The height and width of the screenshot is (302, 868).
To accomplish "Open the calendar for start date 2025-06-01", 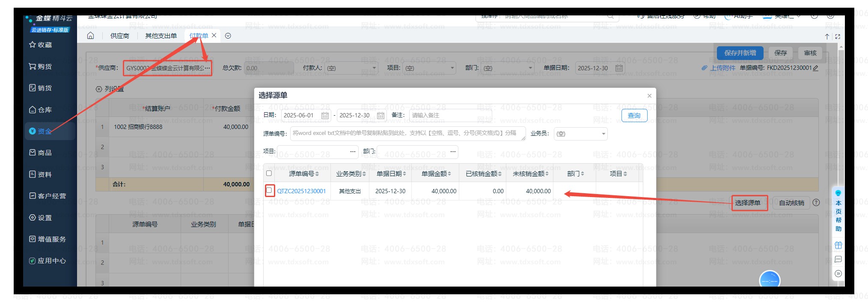I will pyautogui.click(x=325, y=116).
